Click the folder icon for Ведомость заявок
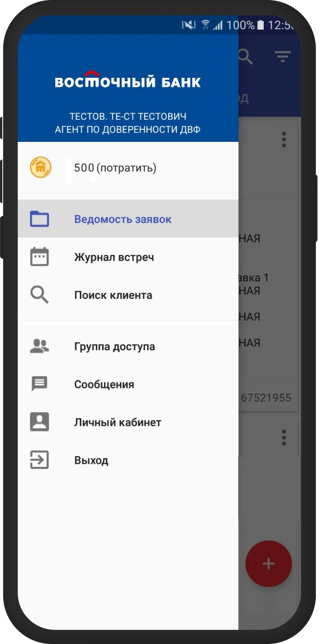 coord(39,219)
